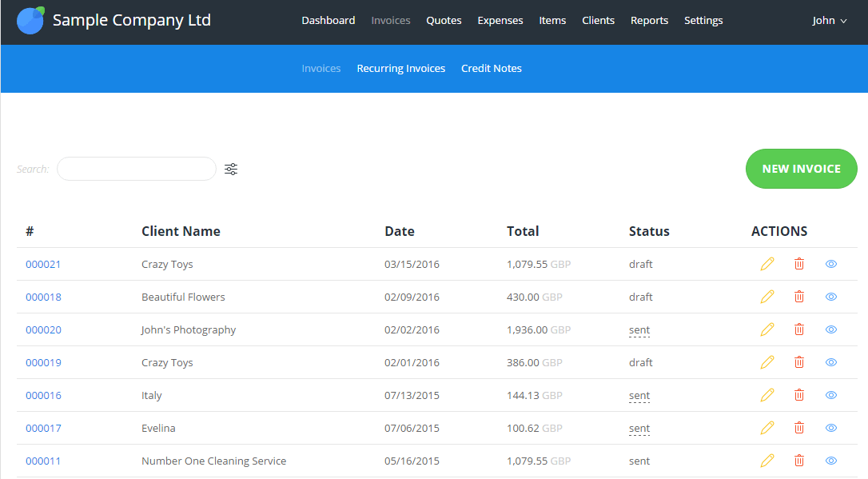Focus the invoice search field
Image resolution: width=868 pixels, height=479 pixels.
pos(137,169)
